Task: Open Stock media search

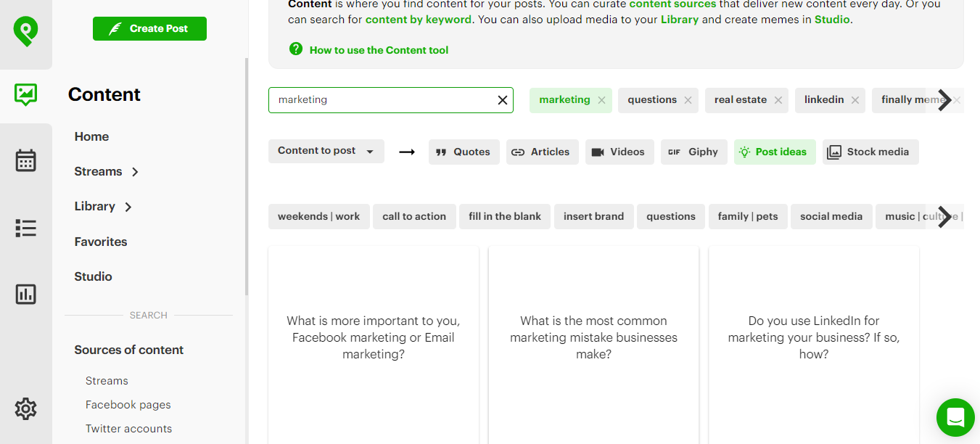Action: 870,152
